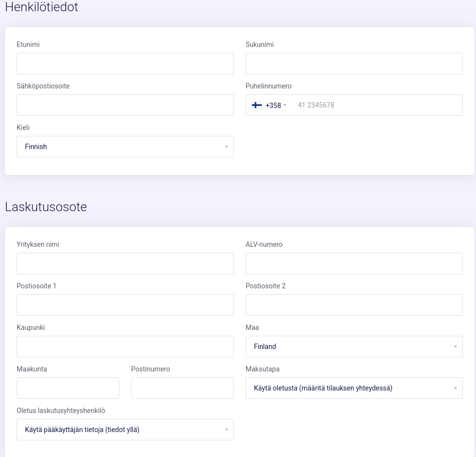476x457 pixels.
Task: Open the +358 country code selector
Action: click(269, 105)
